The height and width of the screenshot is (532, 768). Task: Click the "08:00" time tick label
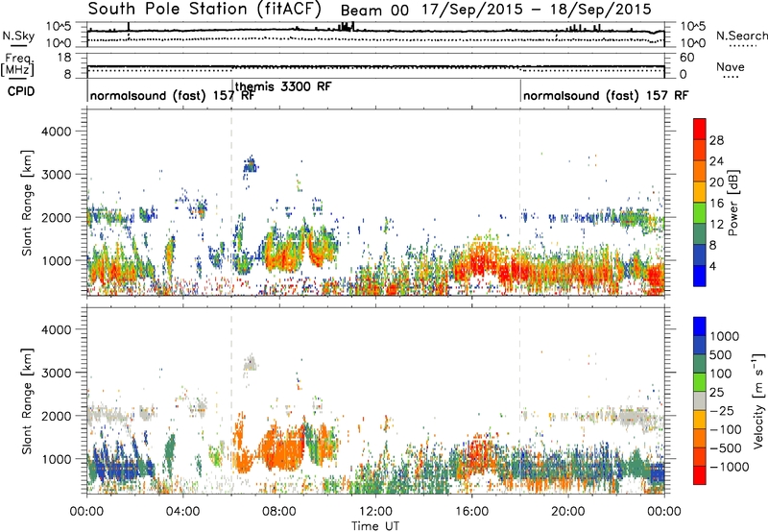click(278, 512)
